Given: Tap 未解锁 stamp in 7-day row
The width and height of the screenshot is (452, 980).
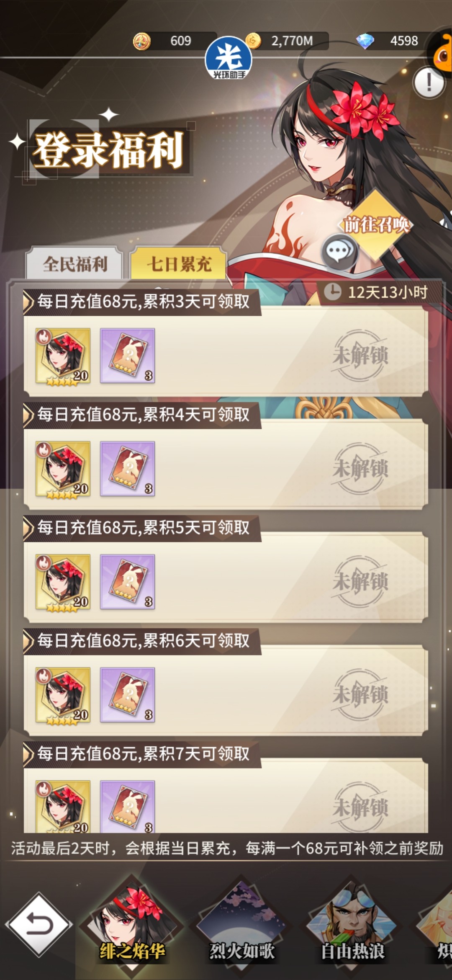Looking at the screenshot, I should coord(360,807).
